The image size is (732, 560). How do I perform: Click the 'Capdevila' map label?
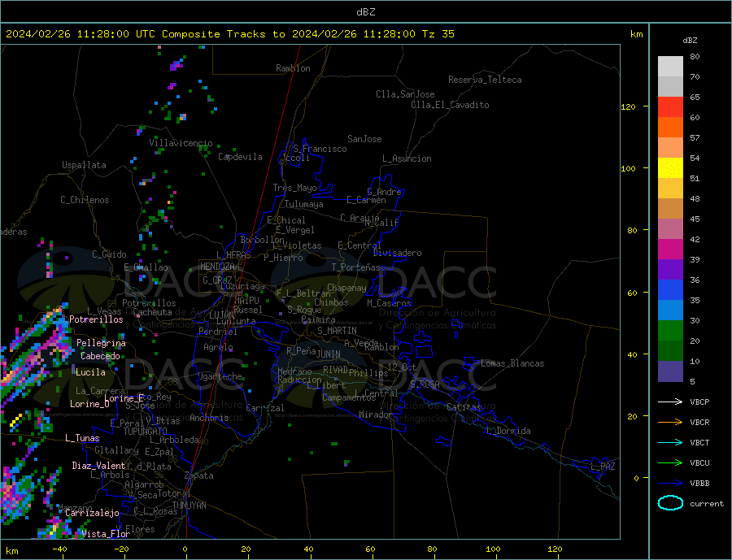click(x=240, y=157)
